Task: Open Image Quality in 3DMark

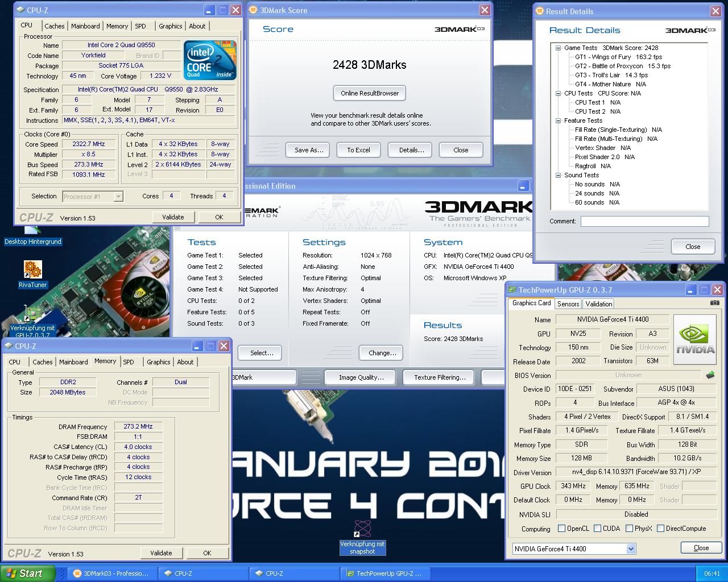Action: [x=361, y=377]
